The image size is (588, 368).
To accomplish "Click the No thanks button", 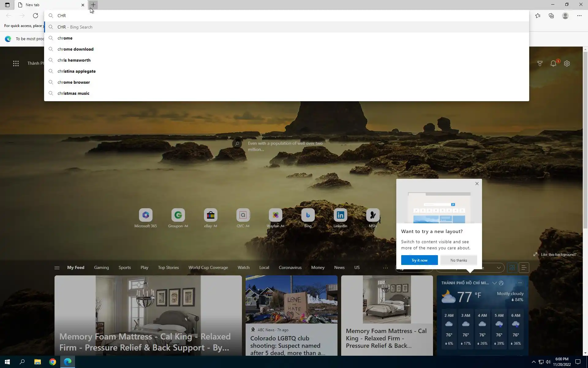I will coord(458,260).
